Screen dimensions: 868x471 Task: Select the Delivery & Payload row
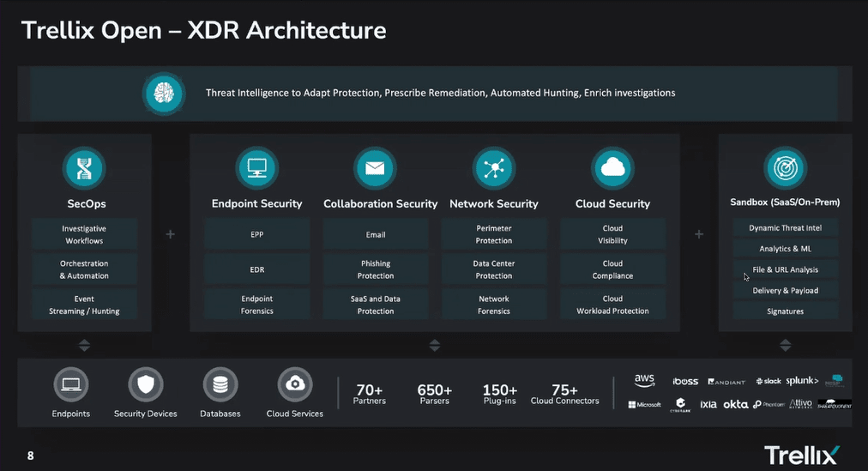pos(785,290)
